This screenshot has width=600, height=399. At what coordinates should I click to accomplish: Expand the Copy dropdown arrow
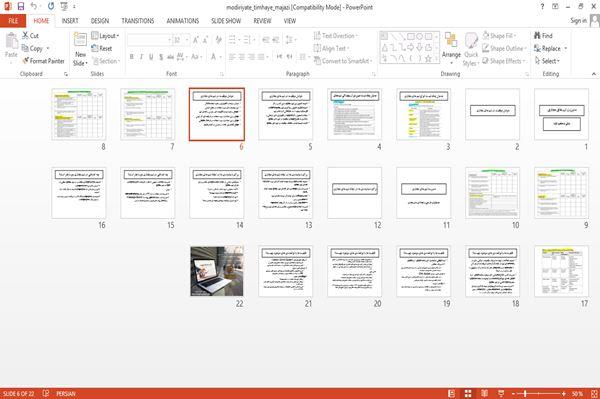click(48, 49)
